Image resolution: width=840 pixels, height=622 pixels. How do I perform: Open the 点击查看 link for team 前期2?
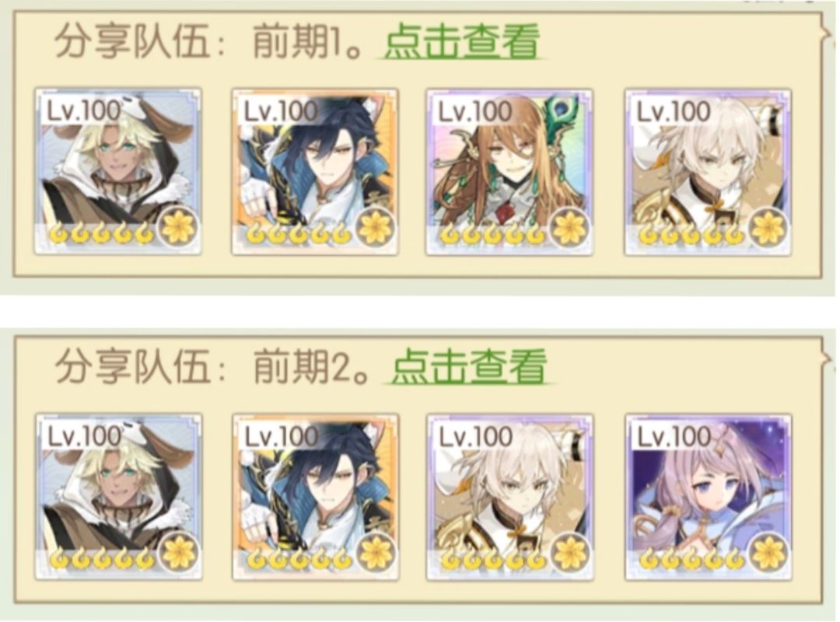(469, 365)
